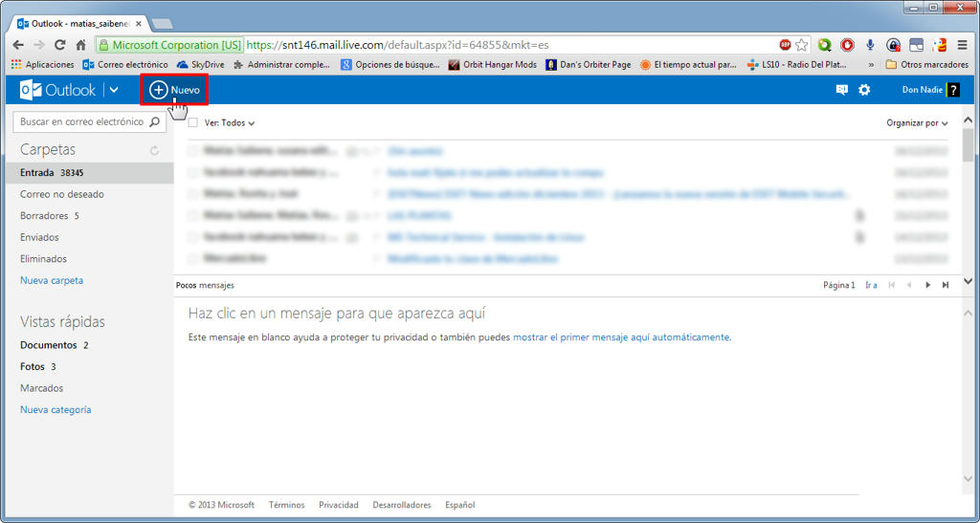Open LS10 - Radio Del Plata bookmark

(x=797, y=64)
